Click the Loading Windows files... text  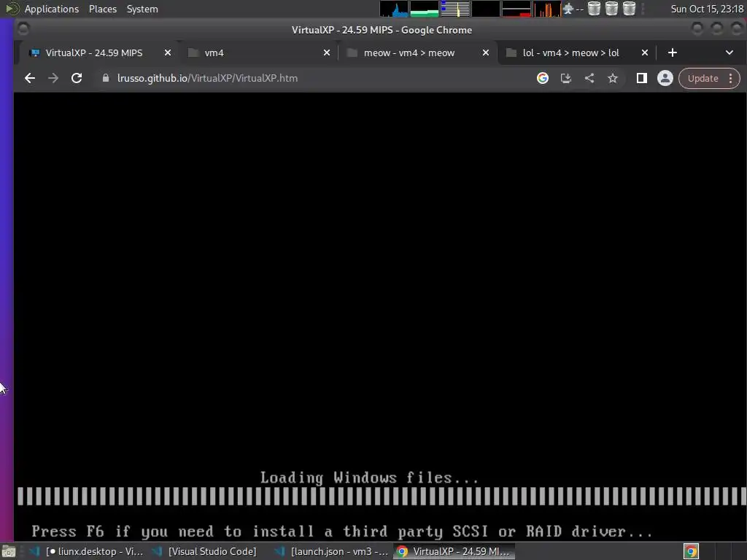(370, 477)
